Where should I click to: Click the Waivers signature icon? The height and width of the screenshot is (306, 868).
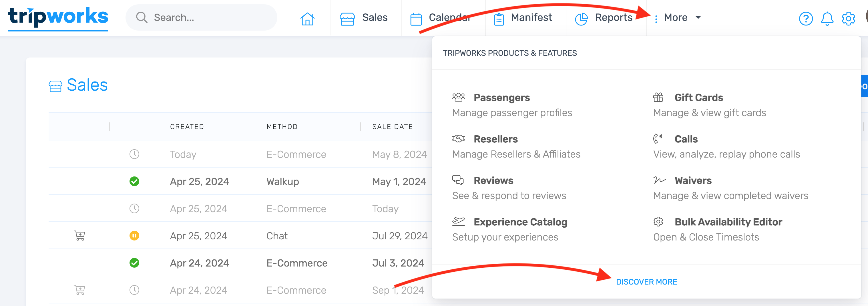coord(659,180)
